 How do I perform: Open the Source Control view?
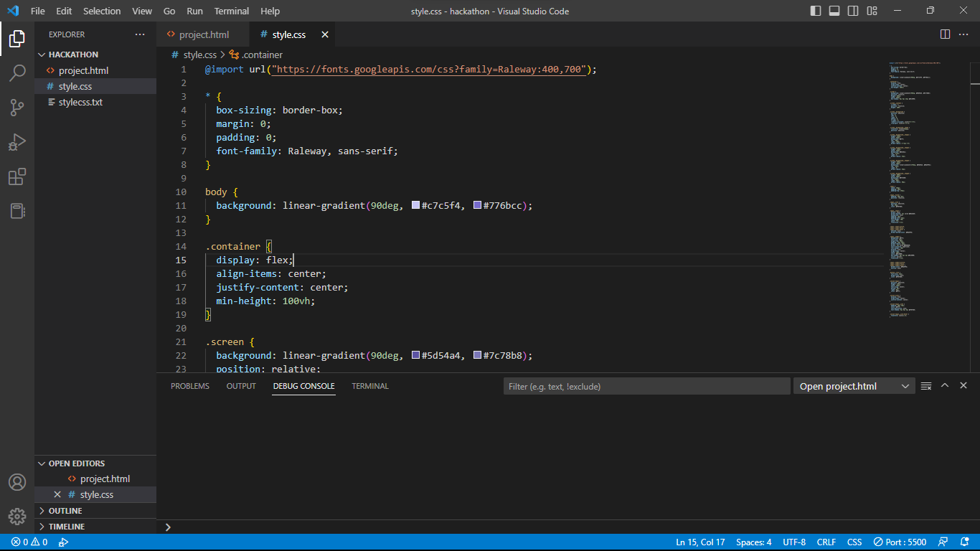[x=17, y=108]
